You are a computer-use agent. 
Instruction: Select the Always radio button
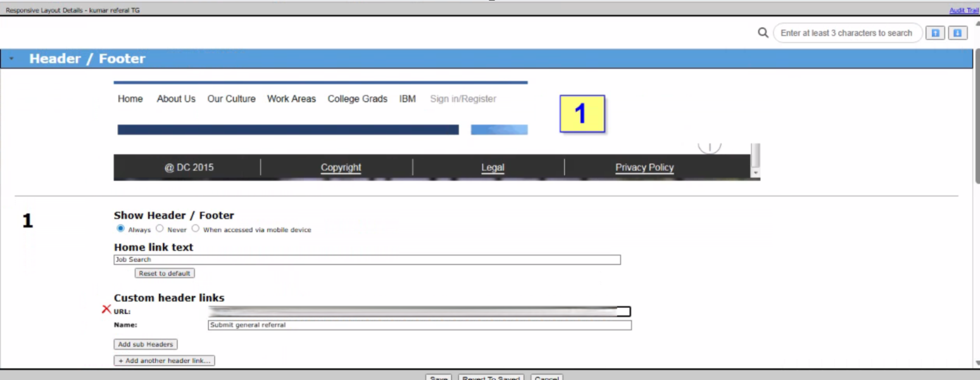pyautogui.click(x=121, y=229)
